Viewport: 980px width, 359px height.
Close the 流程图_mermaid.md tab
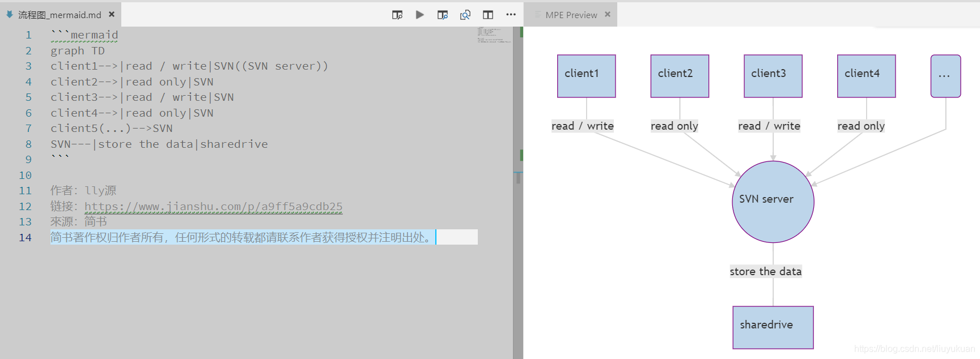[x=112, y=14]
